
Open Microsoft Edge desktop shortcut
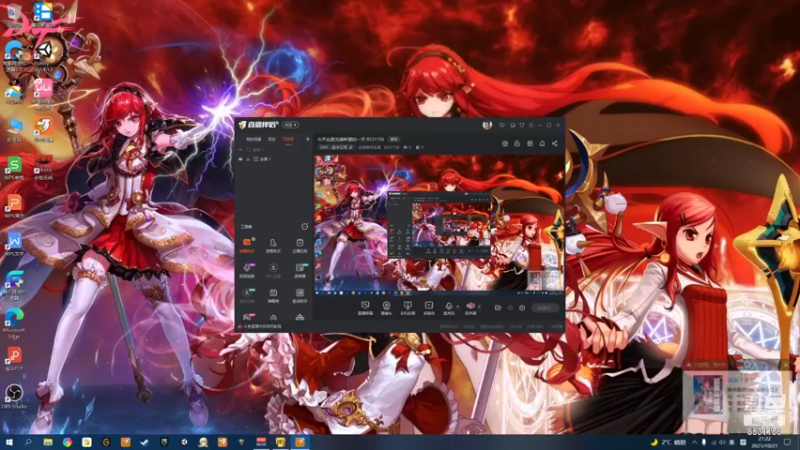click(14, 323)
